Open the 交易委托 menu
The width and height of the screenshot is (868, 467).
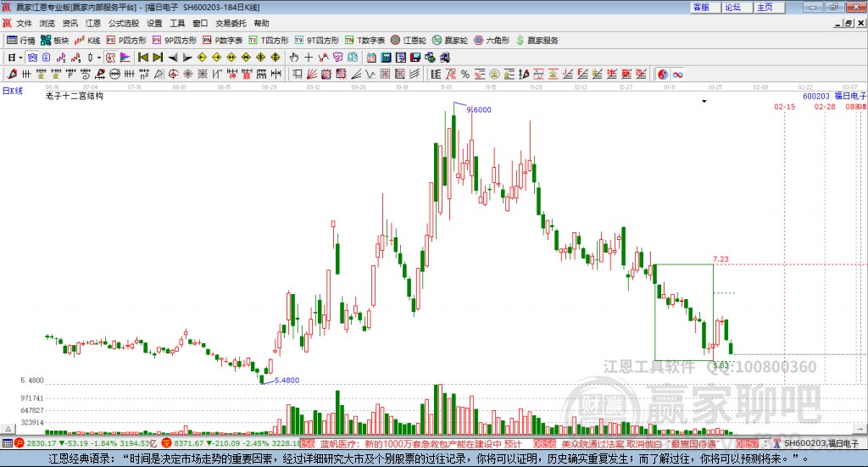[x=231, y=23]
